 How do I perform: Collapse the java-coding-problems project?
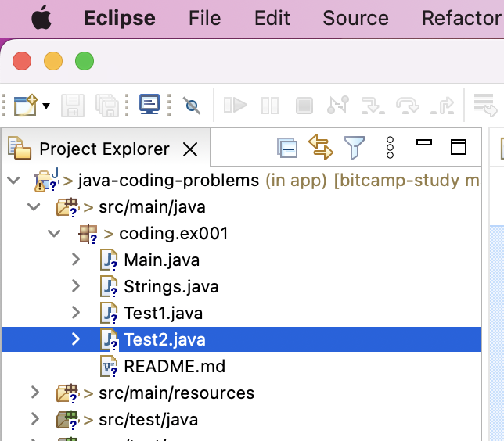coord(13,180)
